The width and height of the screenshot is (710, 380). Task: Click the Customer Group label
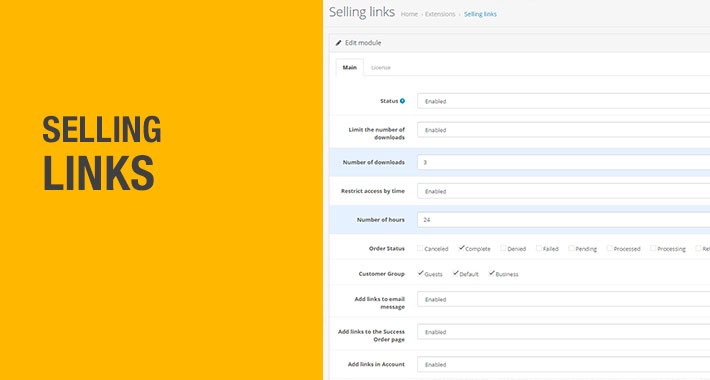pyautogui.click(x=381, y=274)
